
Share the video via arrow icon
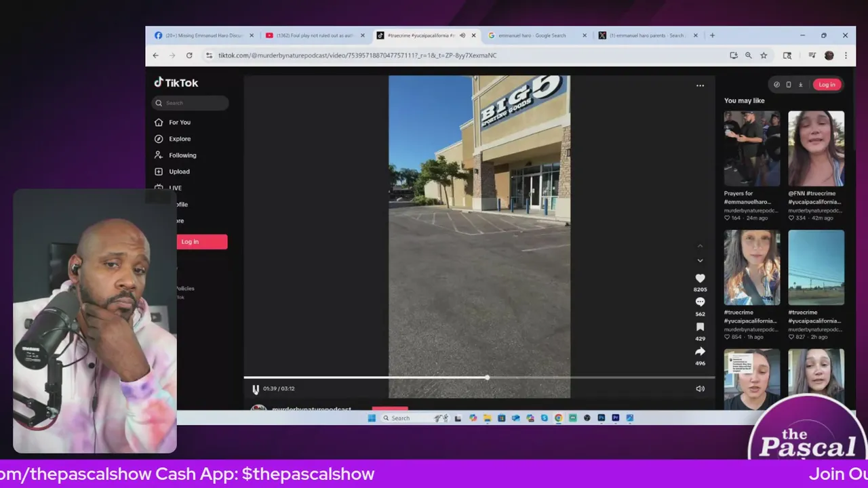(x=700, y=351)
